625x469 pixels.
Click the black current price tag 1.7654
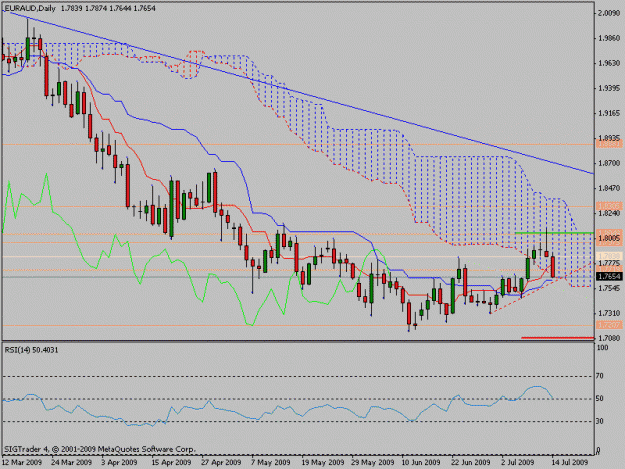click(x=609, y=276)
